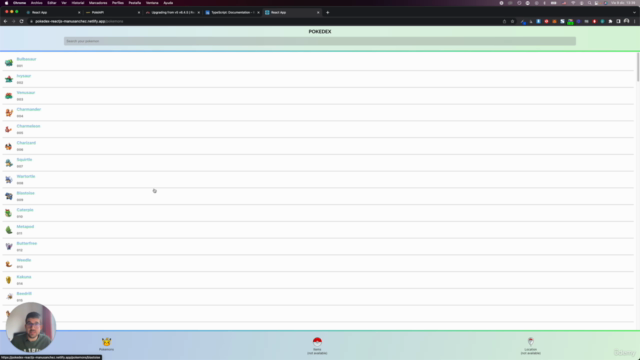The image size is (640, 360).
Task: Switch to the Upgrading from v5 tab
Action: click(x=172, y=12)
